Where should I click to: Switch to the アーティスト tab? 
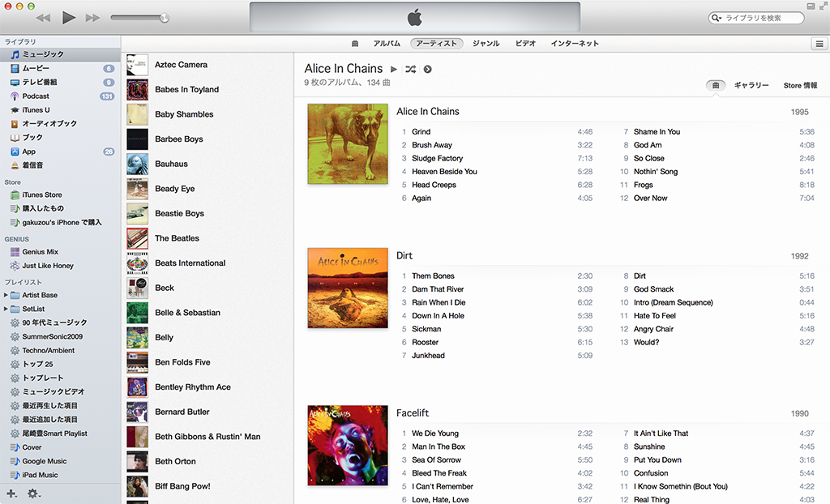pyautogui.click(x=437, y=44)
